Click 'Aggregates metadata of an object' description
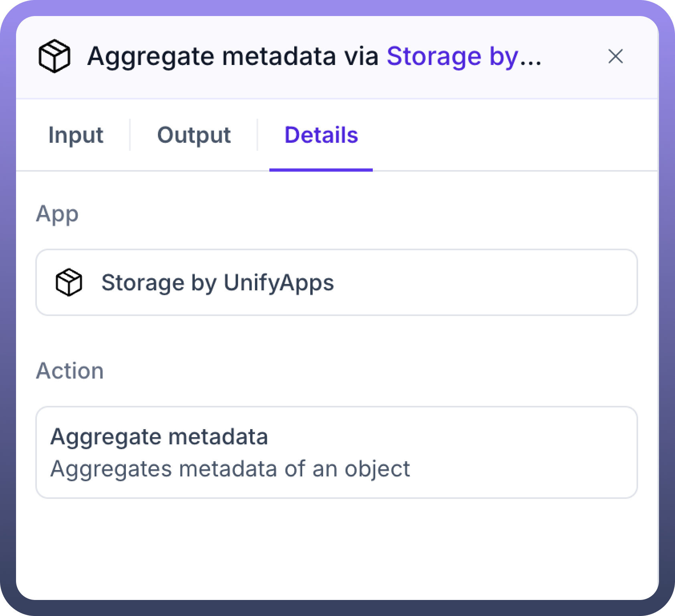This screenshot has width=675, height=616. 230,468
